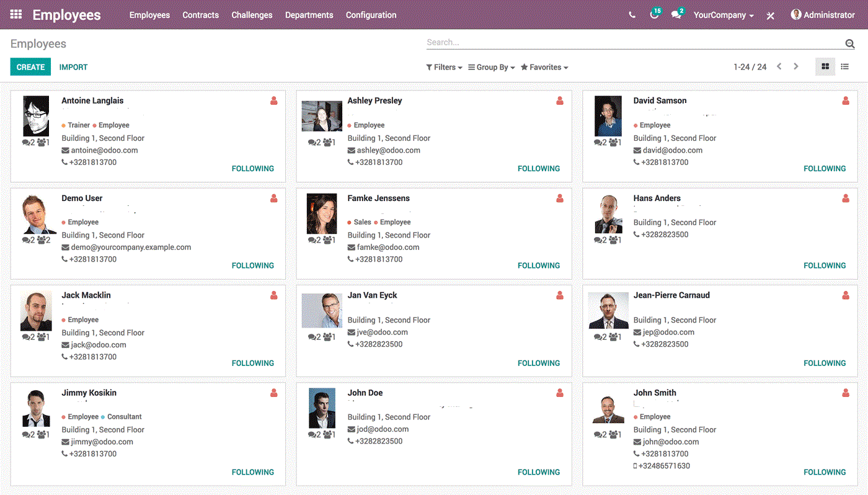Viewport: 868px width, 495px height.
Task: Toggle FOLLOWING on Famke Jenssens card
Action: (539, 265)
